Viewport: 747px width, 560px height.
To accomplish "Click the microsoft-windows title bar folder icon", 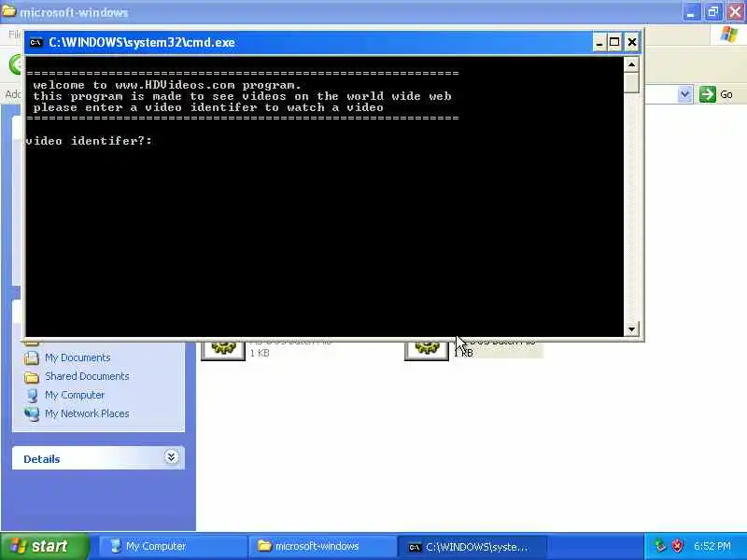I will click(x=8, y=11).
